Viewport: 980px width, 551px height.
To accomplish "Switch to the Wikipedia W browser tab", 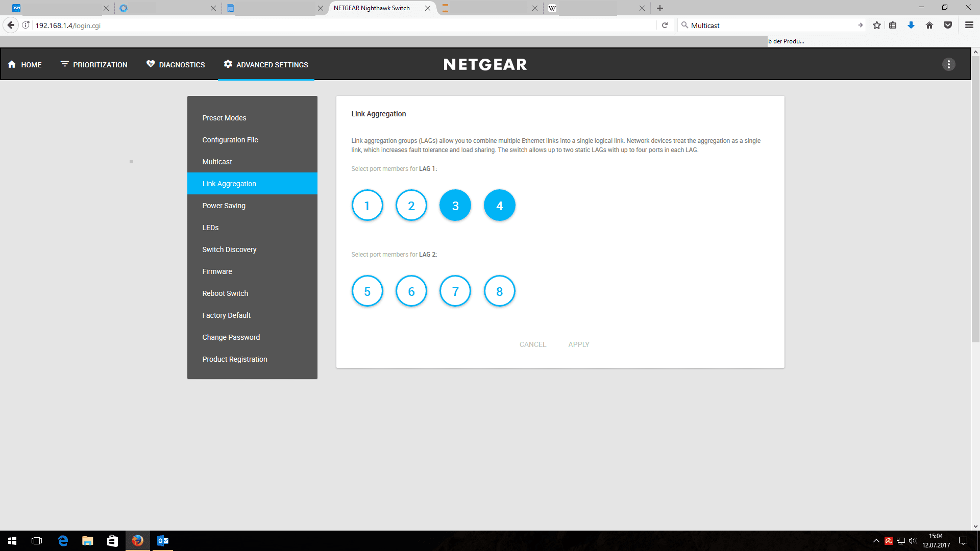I will click(x=596, y=8).
